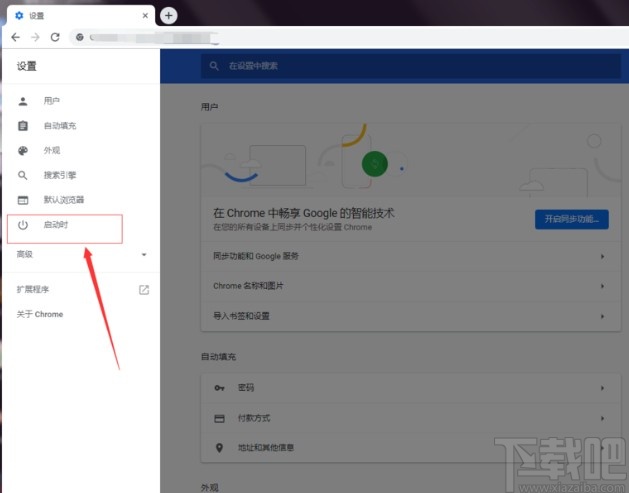Expand arrow for 同步功能和 Google 服务
The image size is (629, 493).
tap(602, 256)
